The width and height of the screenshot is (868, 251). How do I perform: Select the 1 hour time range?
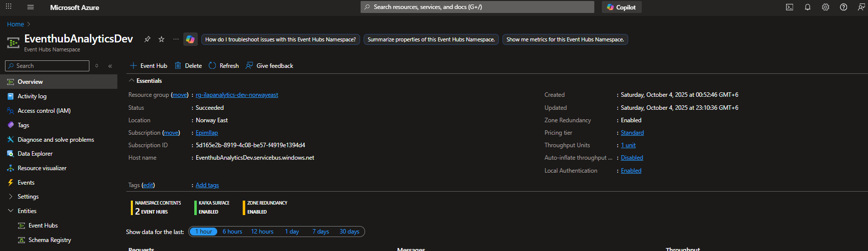[203, 232]
